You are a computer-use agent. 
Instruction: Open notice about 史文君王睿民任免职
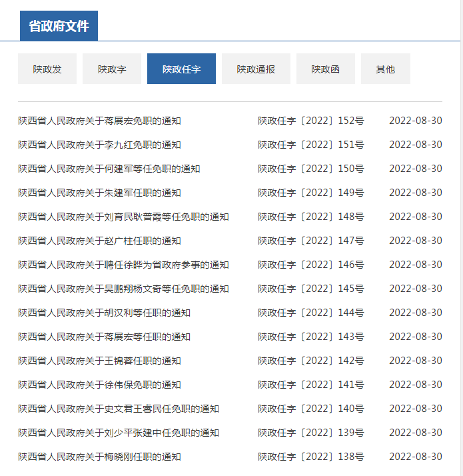(x=119, y=409)
